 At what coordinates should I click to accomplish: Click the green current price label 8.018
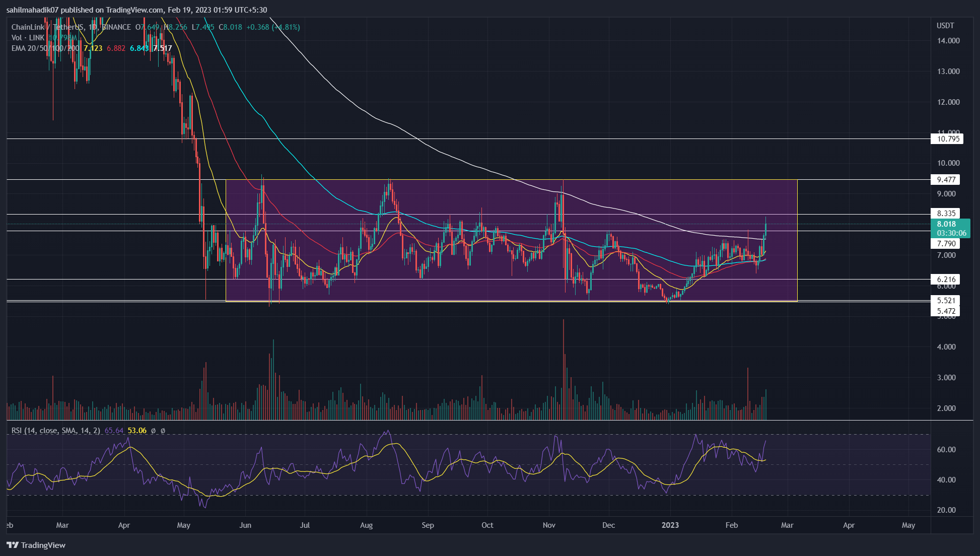tap(946, 224)
